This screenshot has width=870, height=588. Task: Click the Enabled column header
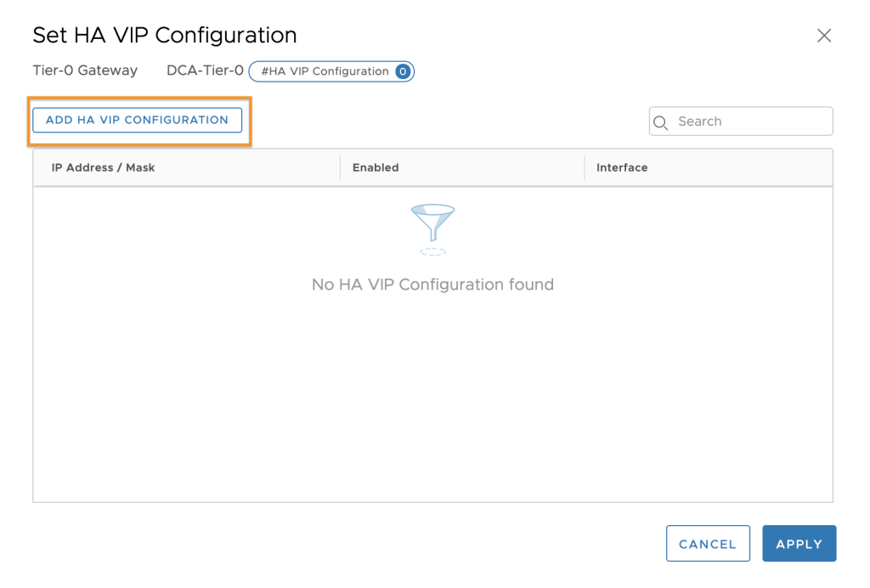tap(376, 167)
